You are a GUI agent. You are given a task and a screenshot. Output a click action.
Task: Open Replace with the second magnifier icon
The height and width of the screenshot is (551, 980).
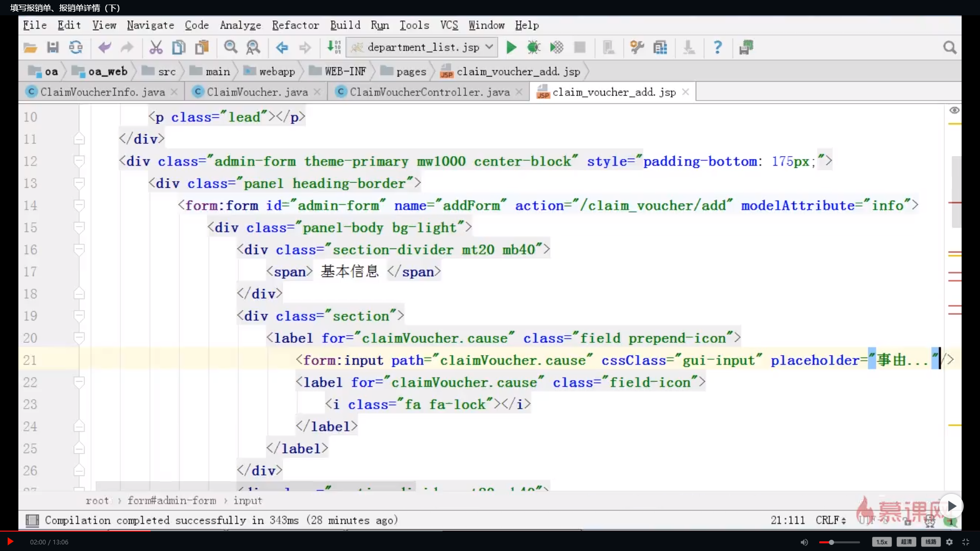click(253, 48)
